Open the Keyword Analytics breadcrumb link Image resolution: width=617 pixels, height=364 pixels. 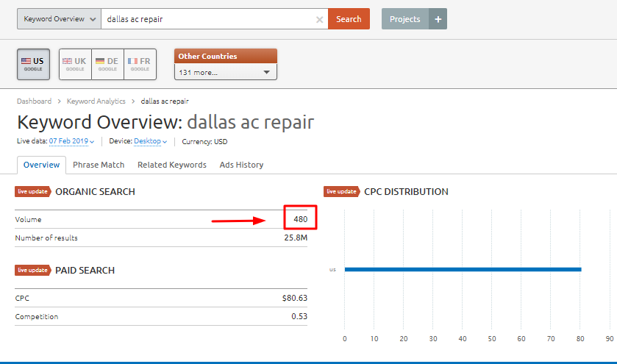96,101
